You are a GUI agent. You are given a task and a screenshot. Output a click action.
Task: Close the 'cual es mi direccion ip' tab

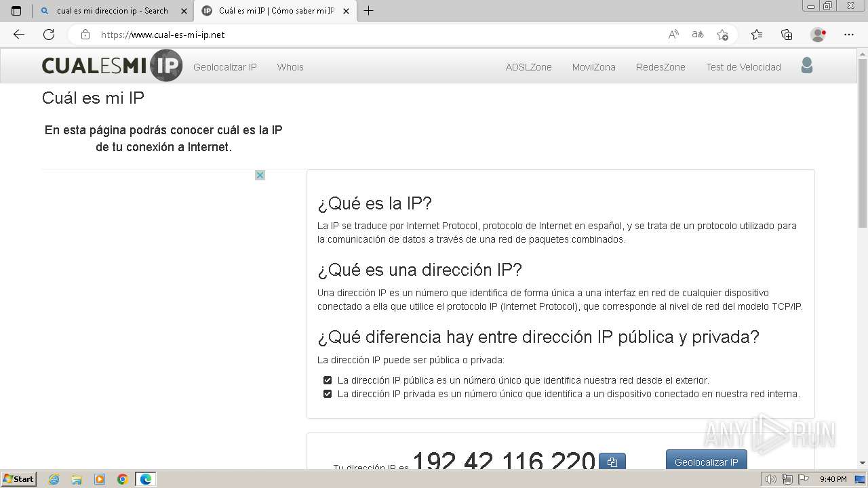(x=184, y=11)
